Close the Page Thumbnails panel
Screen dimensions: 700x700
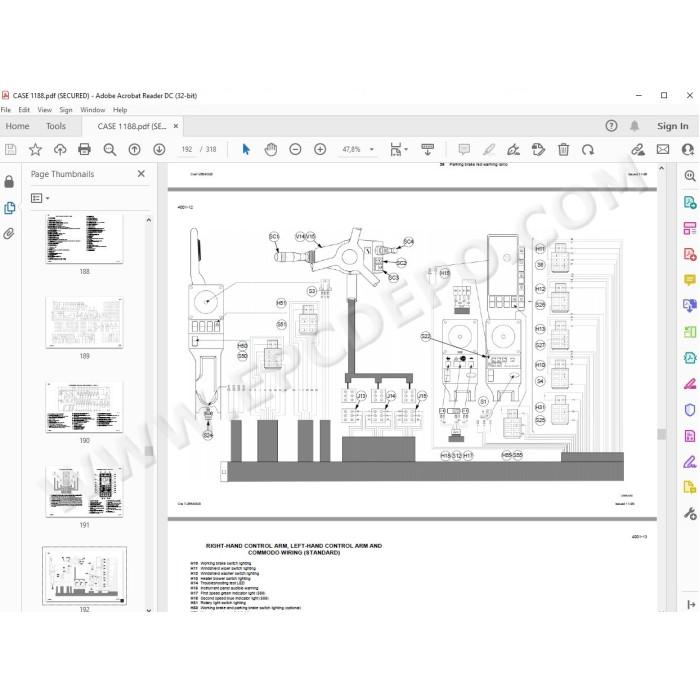point(141,174)
